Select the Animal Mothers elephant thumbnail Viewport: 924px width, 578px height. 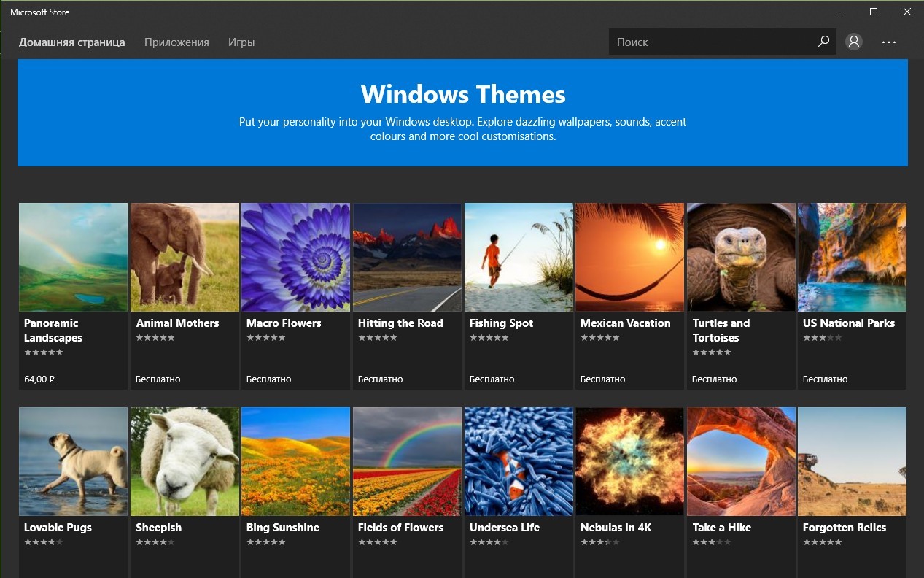pyautogui.click(x=185, y=258)
